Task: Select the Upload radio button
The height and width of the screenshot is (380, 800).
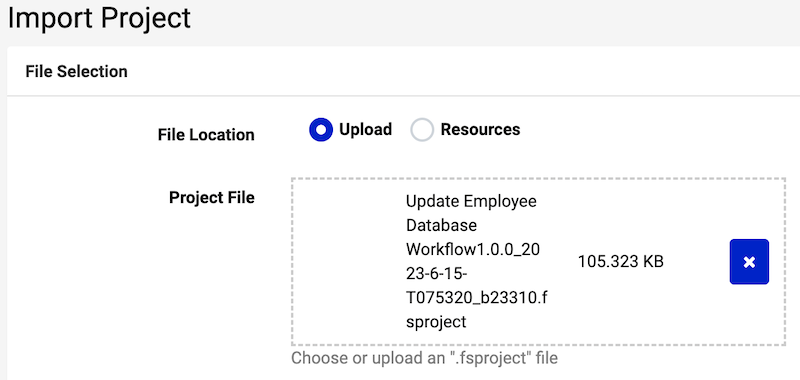Action: 321,130
